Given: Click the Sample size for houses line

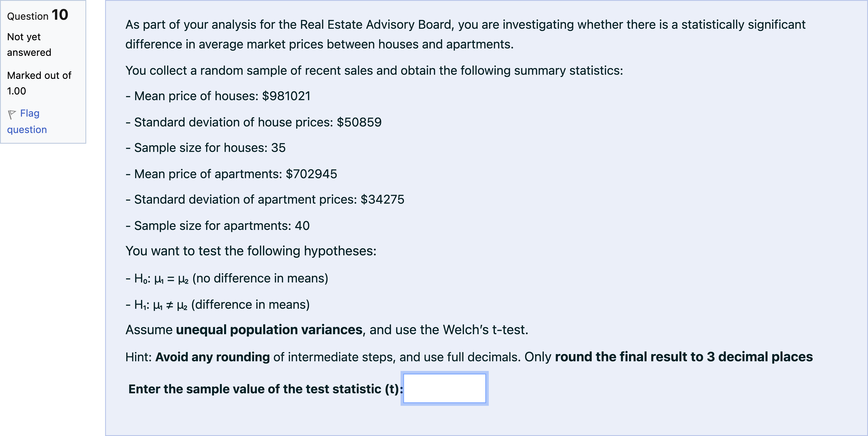Looking at the screenshot, I should pos(206,148).
